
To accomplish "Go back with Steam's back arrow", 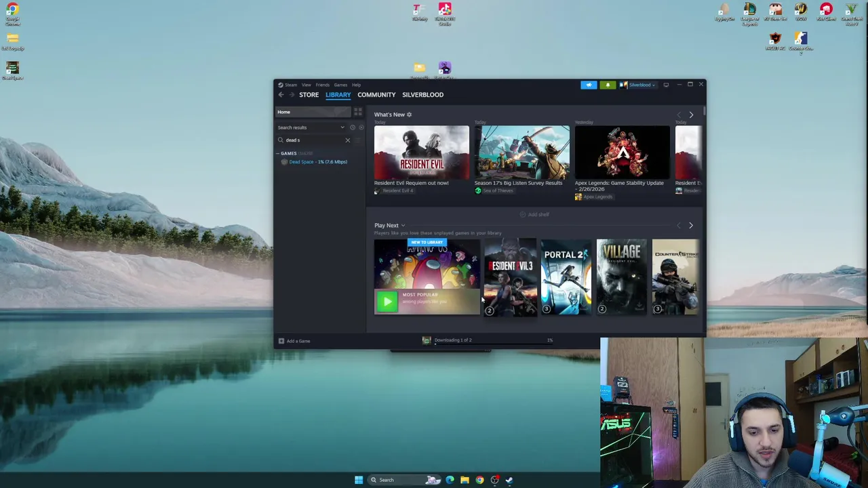I will (281, 95).
